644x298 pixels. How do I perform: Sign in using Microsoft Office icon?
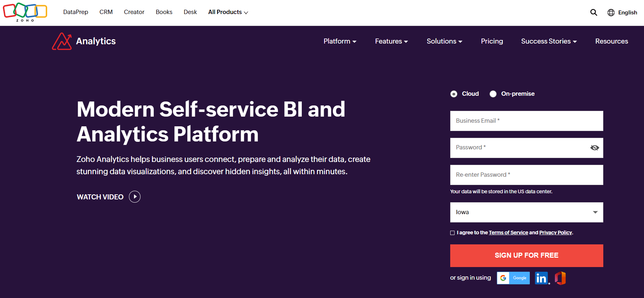click(560, 278)
